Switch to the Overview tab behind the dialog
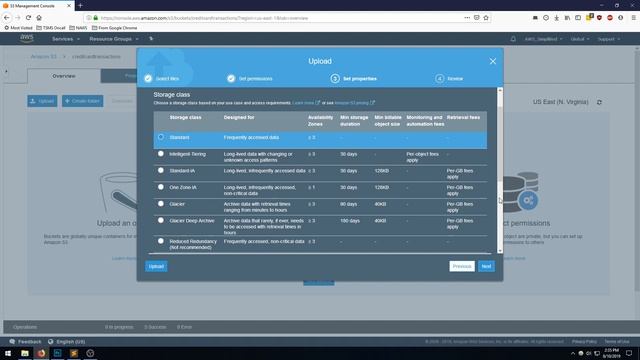640x360 pixels. coord(64,76)
